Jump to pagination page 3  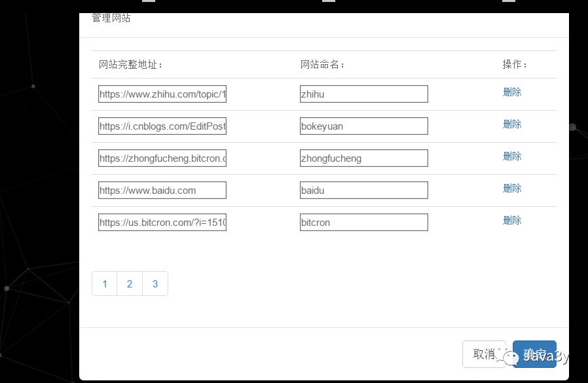pos(155,283)
